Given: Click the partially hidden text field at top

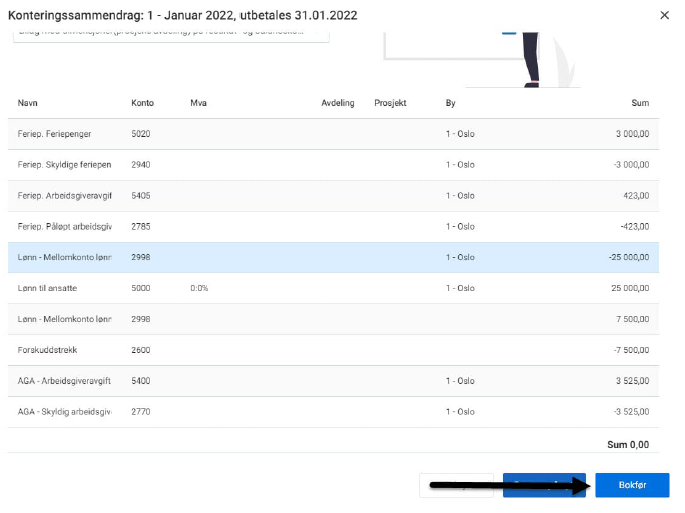Looking at the screenshot, I should tap(170, 32).
